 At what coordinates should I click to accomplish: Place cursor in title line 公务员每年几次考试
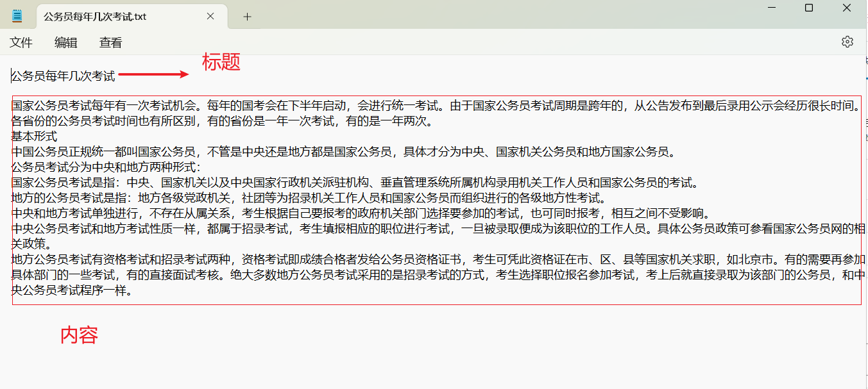[x=64, y=76]
